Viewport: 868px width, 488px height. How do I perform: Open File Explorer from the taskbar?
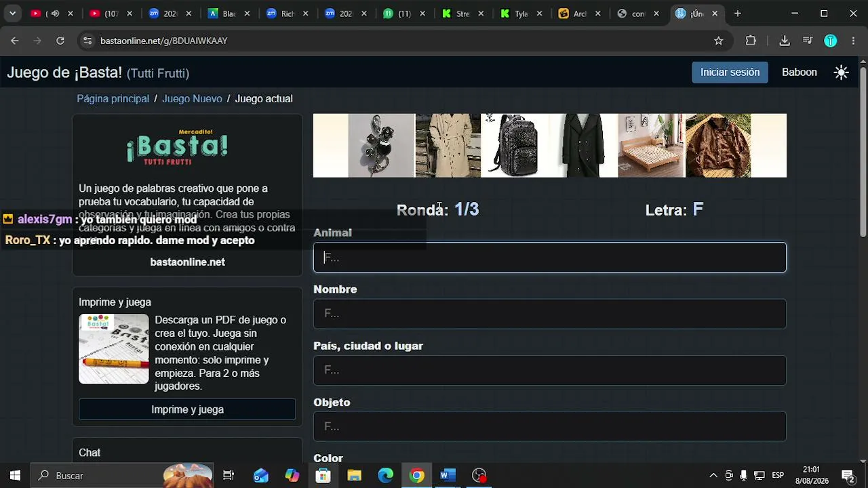pos(355,475)
